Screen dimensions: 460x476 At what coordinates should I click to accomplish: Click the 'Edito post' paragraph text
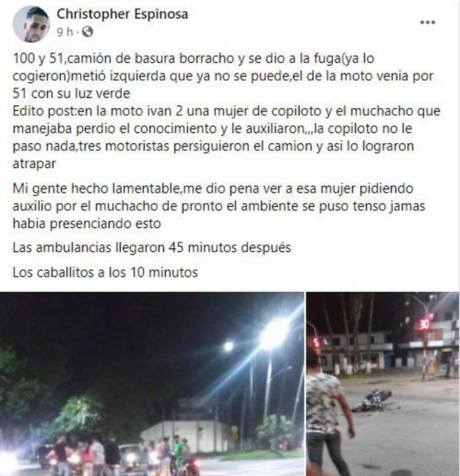[x=226, y=137]
